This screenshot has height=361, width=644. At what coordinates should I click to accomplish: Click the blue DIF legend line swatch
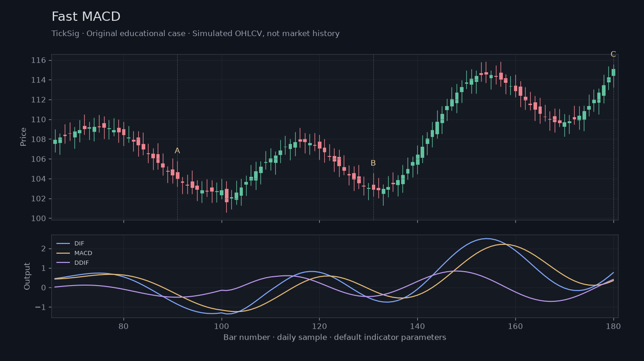[x=63, y=243]
